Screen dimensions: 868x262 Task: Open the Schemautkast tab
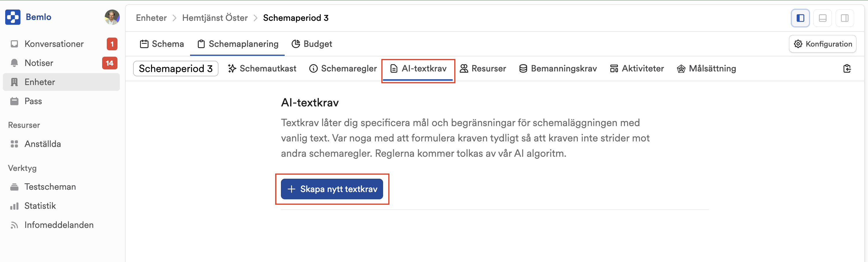coord(262,68)
